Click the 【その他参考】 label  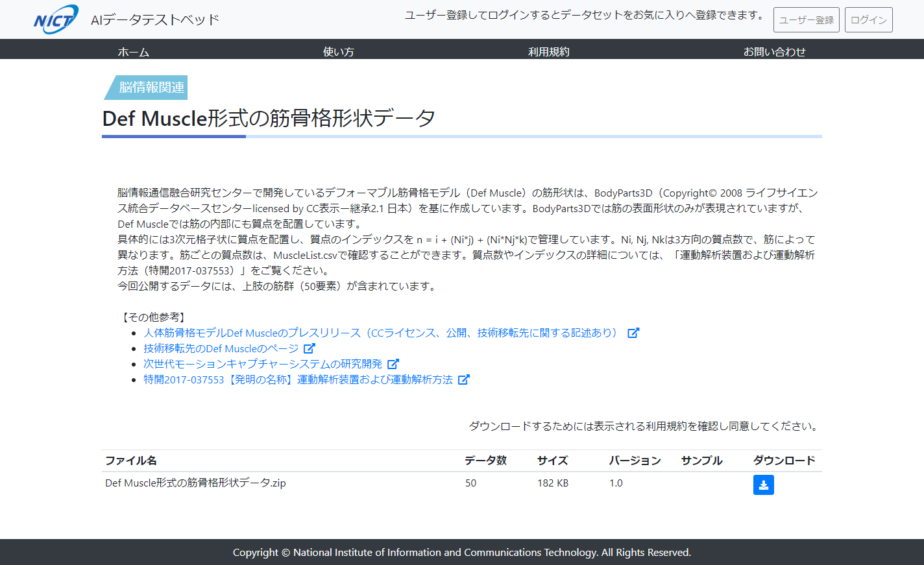[154, 317]
